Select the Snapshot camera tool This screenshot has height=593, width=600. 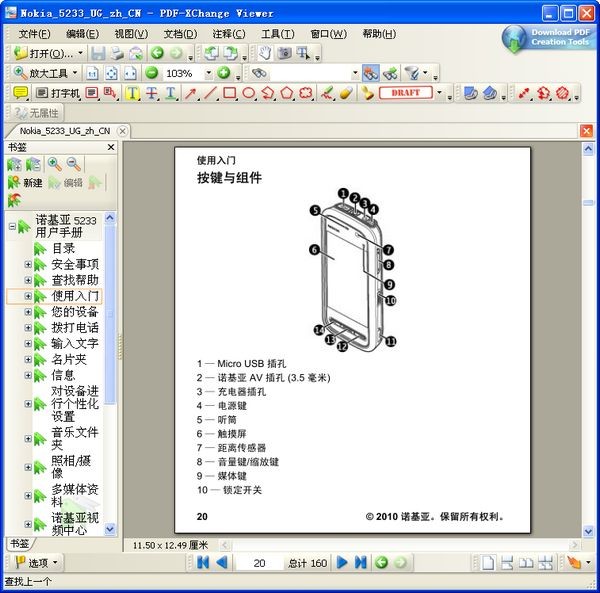pos(284,53)
